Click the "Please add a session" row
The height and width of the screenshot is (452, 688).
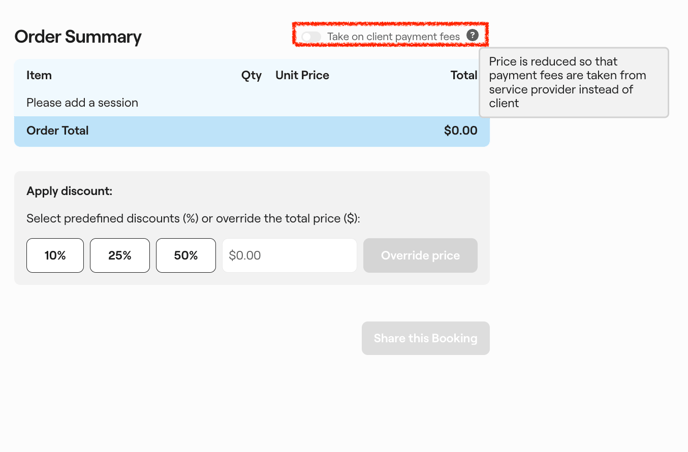pyautogui.click(x=82, y=103)
